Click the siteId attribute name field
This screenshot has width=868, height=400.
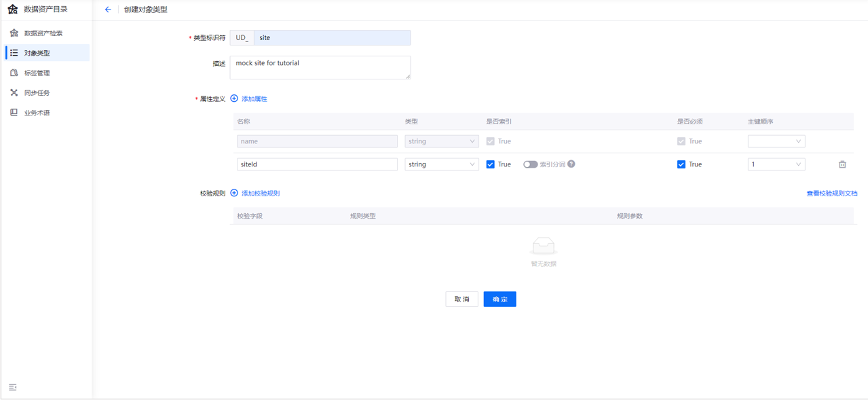tap(317, 164)
